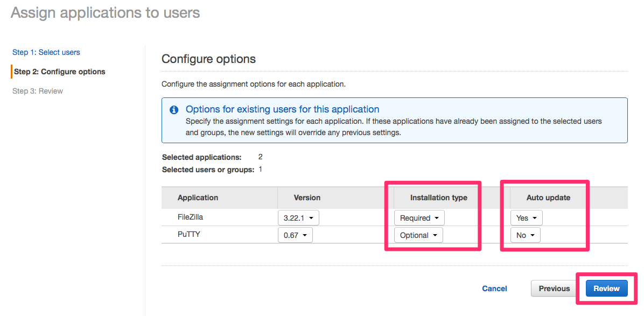This screenshot has width=644, height=316.
Task: Go back to Step 1: Select users
Action: point(46,52)
